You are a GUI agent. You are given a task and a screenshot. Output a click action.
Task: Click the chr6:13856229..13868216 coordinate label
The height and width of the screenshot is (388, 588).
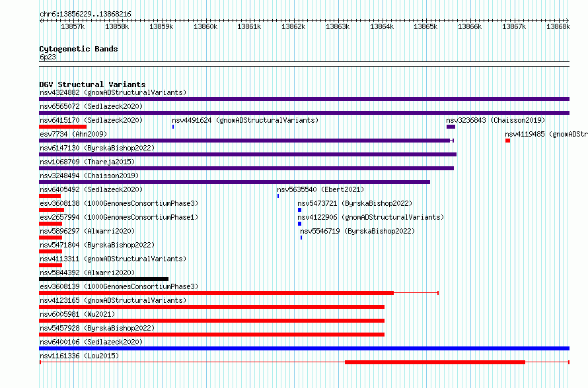tap(85, 15)
